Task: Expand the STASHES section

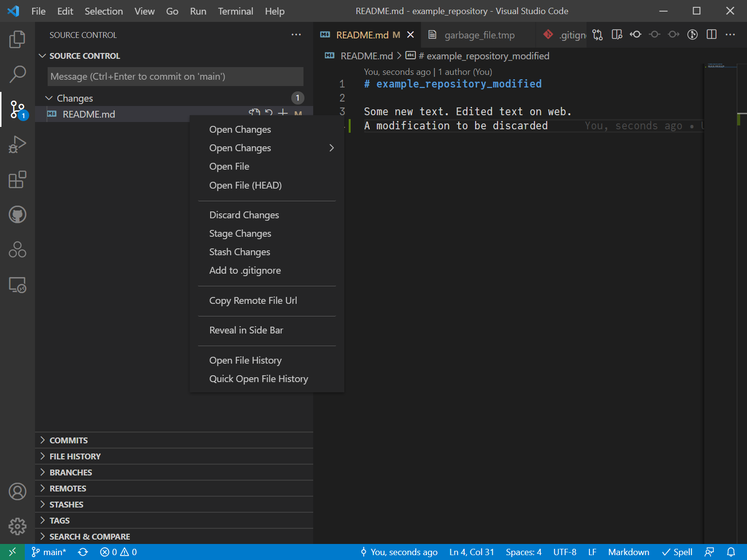Action: [x=66, y=505]
